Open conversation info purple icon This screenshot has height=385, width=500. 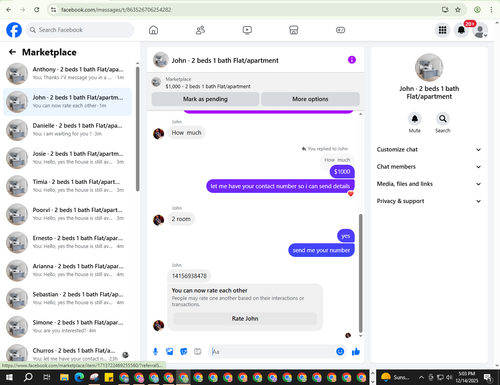(352, 60)
